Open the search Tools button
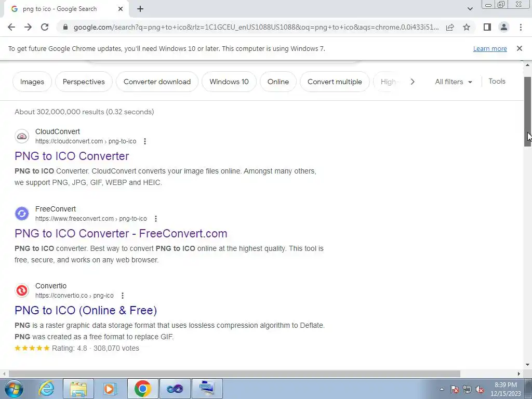The height and width of the screenshot is (399, 532). (x=497, y=82)
